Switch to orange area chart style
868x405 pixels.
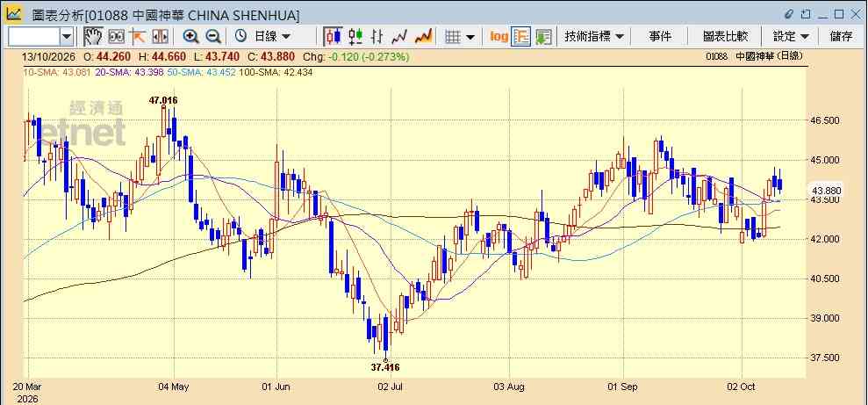tap(423, 37)
